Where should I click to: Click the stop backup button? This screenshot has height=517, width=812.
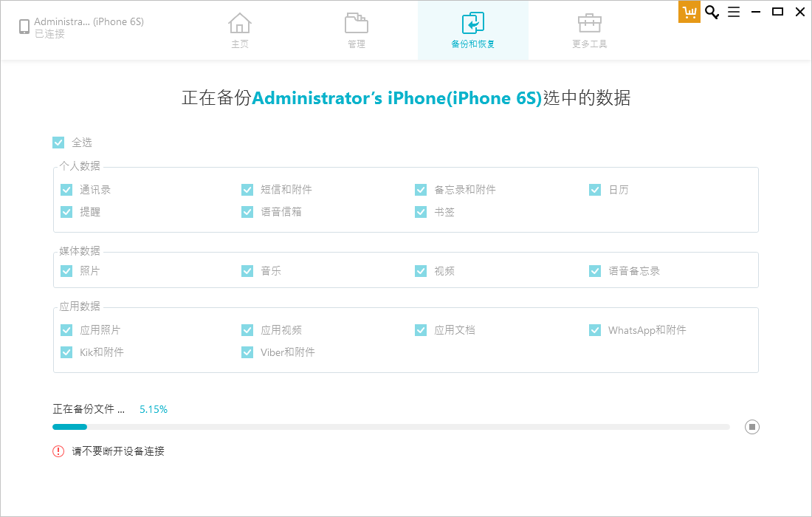[751, 427]
